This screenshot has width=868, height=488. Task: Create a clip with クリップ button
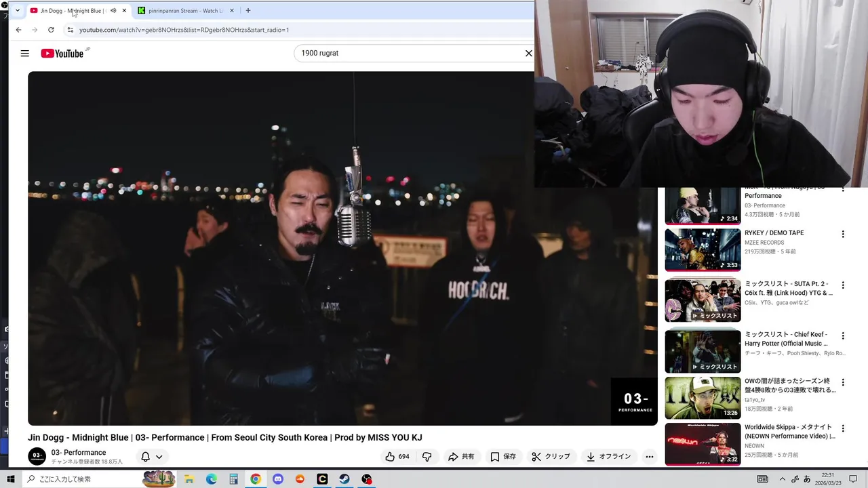click(551, 457)
